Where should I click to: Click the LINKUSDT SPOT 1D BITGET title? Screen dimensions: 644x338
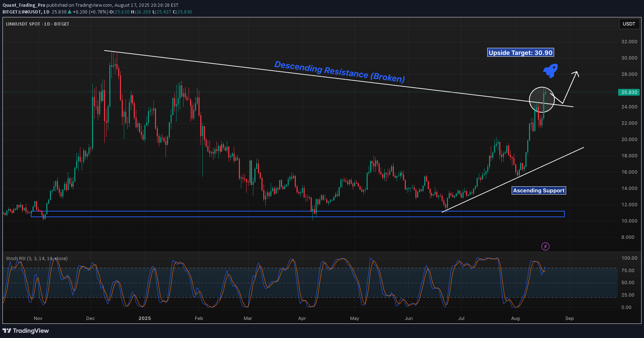pyautogui.click(x=38, y=24)
